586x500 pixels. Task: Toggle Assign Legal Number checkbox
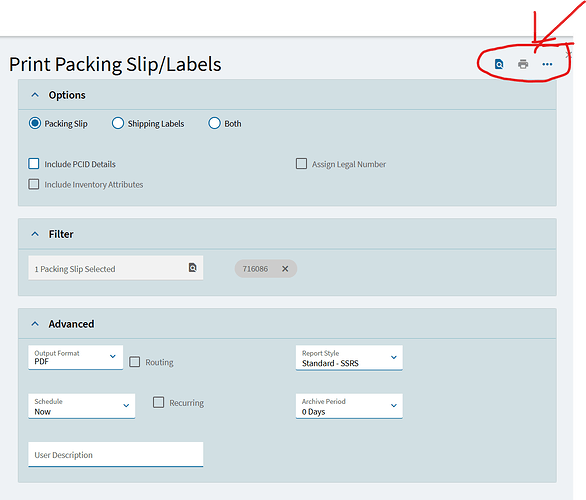[x=301, y=164]
